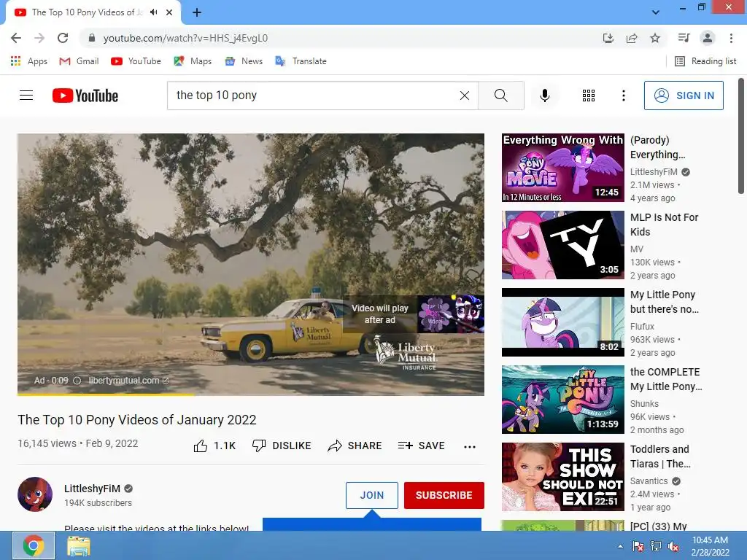Close the Top 10 Pony Videos tab
Screen dimensions: 747x560
pos(169,12)
